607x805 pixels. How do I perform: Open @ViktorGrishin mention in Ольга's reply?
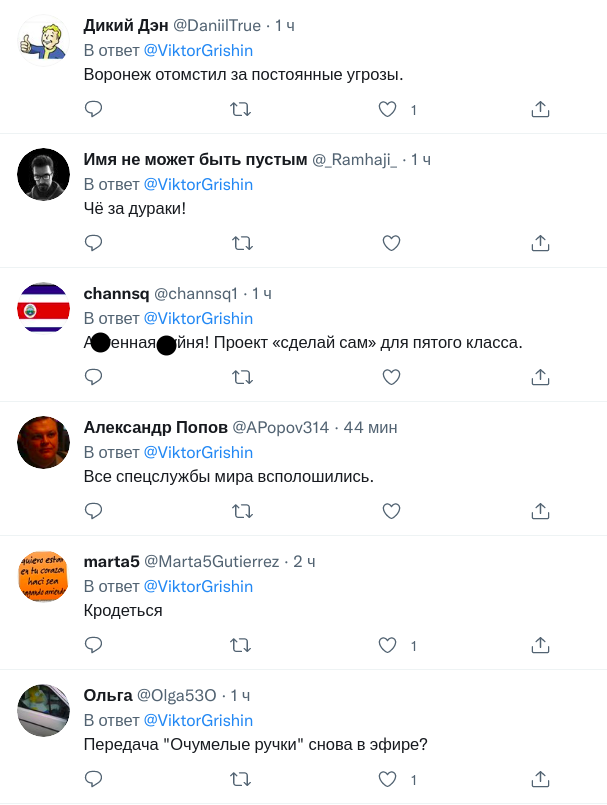click(198, 720)
